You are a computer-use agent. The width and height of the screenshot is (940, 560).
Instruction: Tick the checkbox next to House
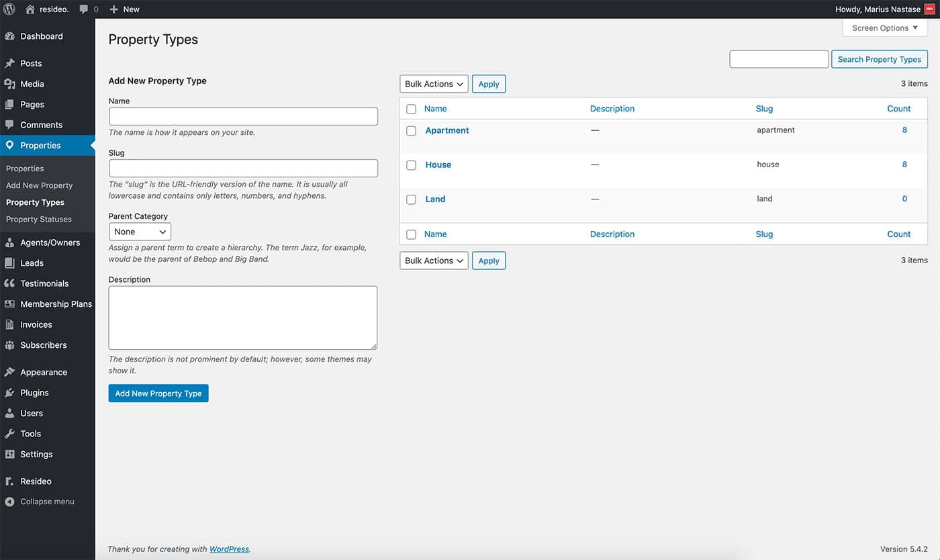(411, 165)
